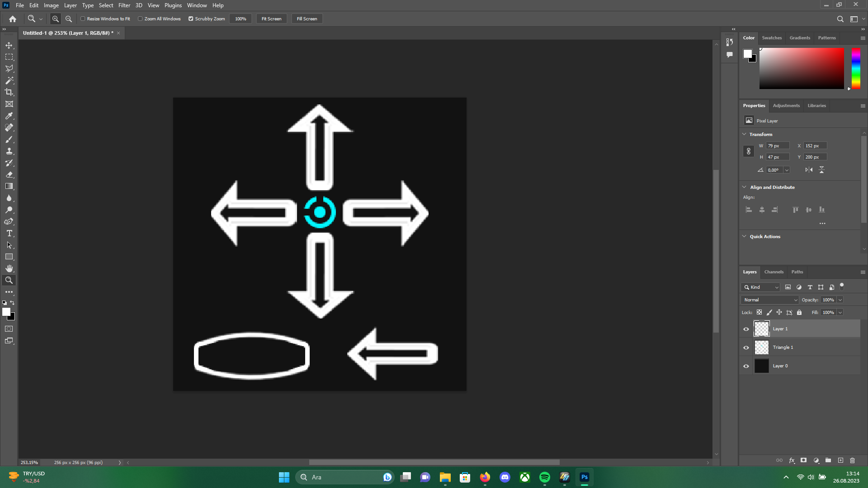Select the Magic Wand tool
The image size is (868, 488).
tap(9, 80)
